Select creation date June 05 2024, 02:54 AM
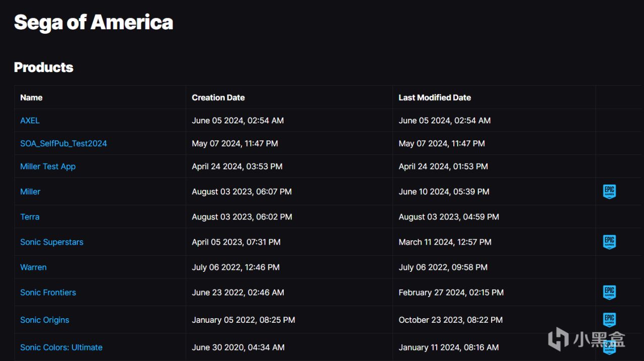 tap(238, 120)
